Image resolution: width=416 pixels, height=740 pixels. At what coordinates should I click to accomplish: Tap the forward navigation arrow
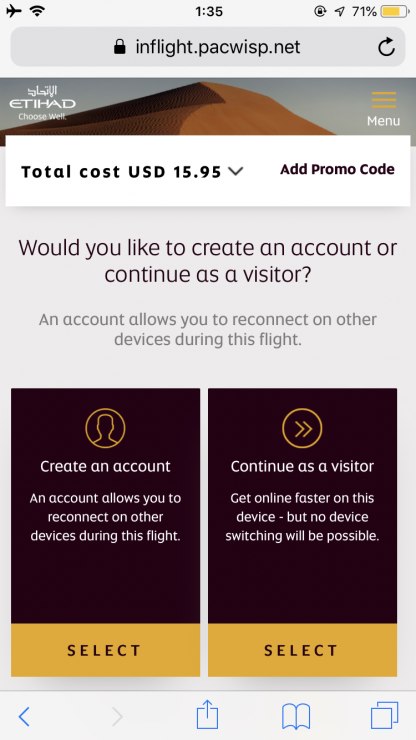(117, 717)
